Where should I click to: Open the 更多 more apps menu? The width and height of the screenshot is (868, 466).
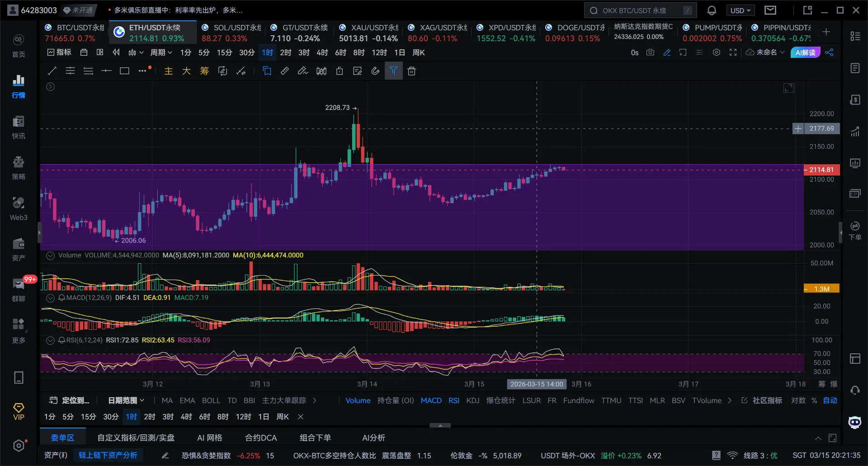[x=19, y=331]
